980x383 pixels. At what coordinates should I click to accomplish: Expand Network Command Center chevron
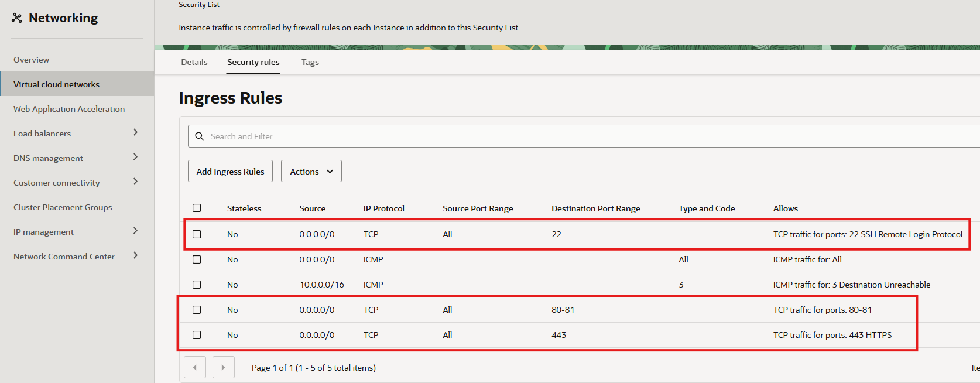click(x=135, y=256)
